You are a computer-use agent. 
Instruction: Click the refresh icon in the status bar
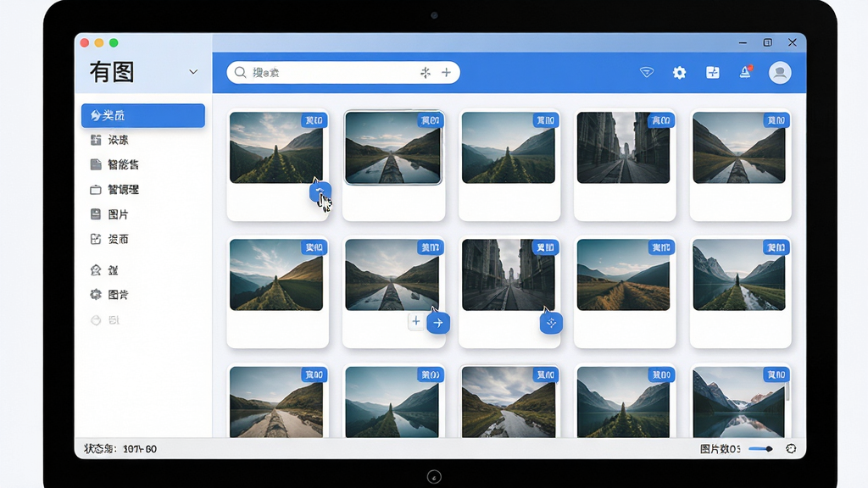(x=791, y=449)
